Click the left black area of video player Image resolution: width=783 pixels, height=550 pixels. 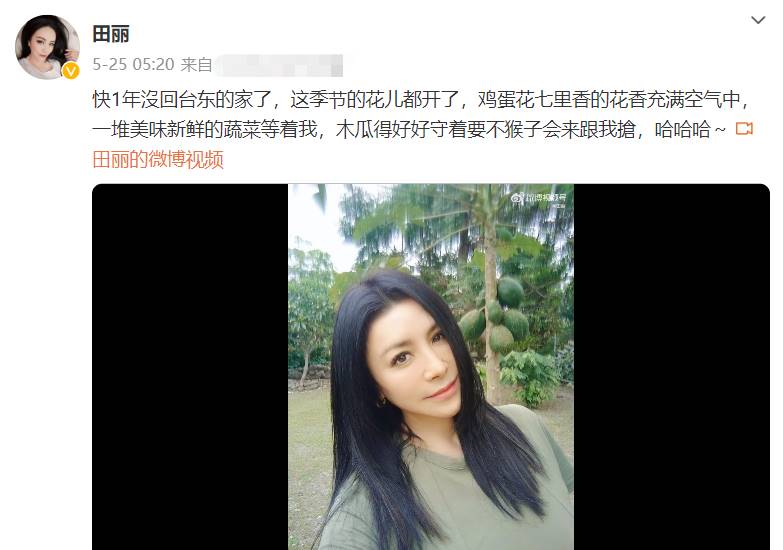pyautogui.click(x=190, y=367)
